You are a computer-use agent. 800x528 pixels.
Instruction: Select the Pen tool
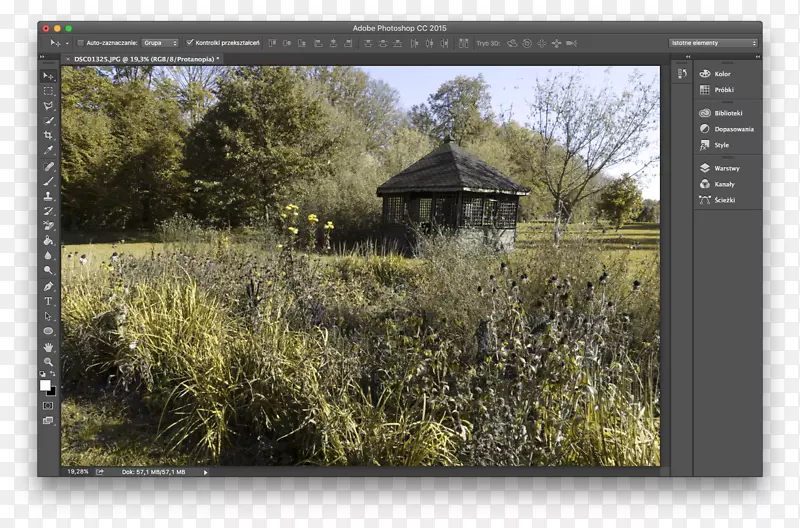pos(48,286)
